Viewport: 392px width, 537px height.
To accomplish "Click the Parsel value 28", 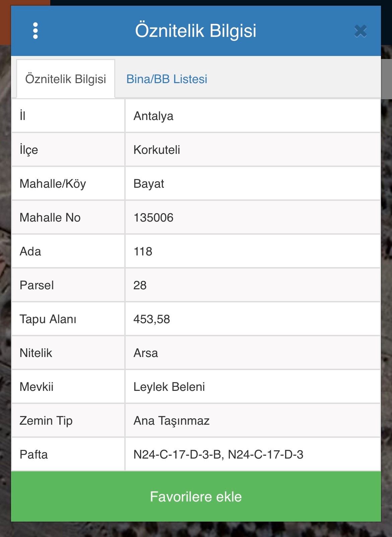I will [140, 285].
